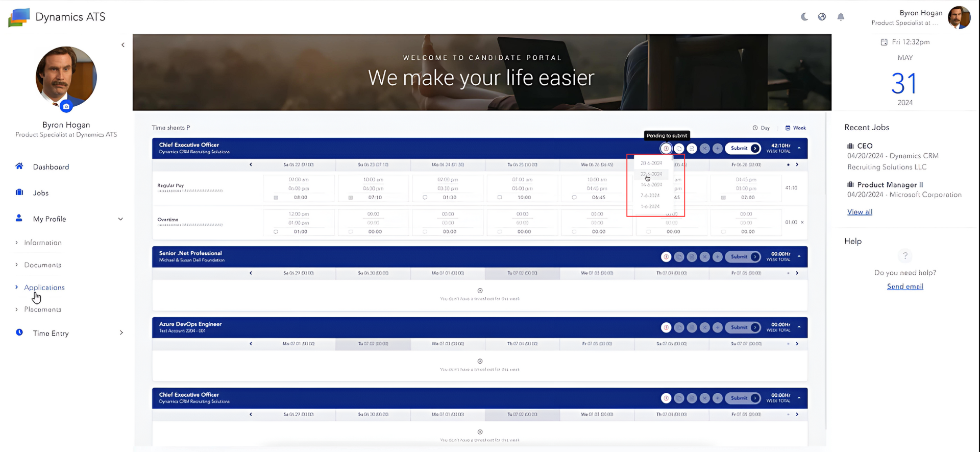The image size is (980, 452).
Task: Tick the small box in the Sunday Overtime cell
Action: pos(350,231)
